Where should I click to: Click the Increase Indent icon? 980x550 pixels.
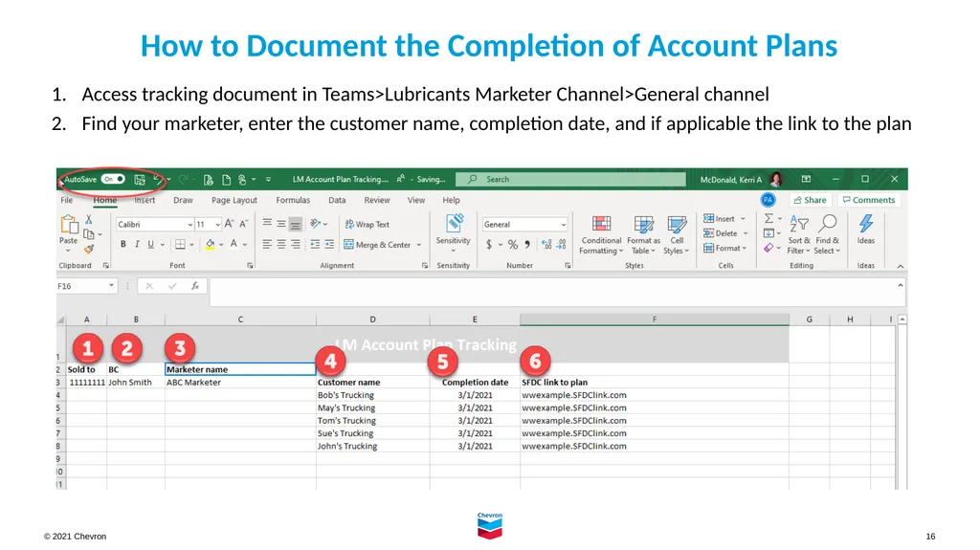329,244
